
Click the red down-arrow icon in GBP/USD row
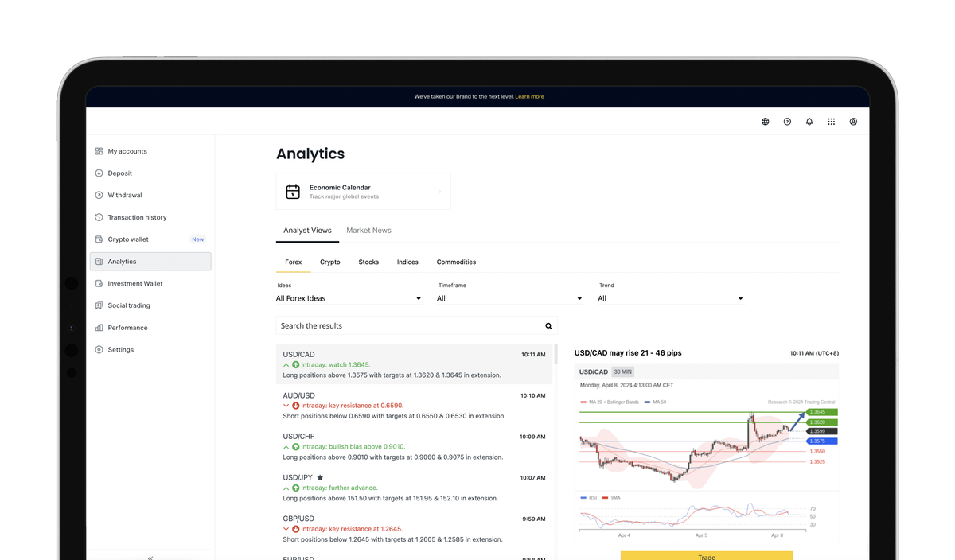coord(295,529)
